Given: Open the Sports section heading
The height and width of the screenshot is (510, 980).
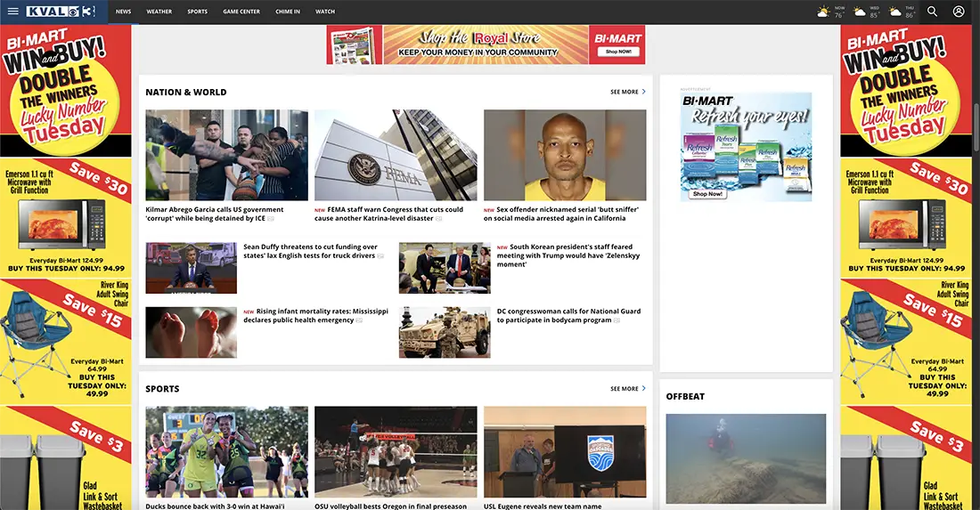Looking at the screenshot, I should pyautogui.click(x=162, y=388).
